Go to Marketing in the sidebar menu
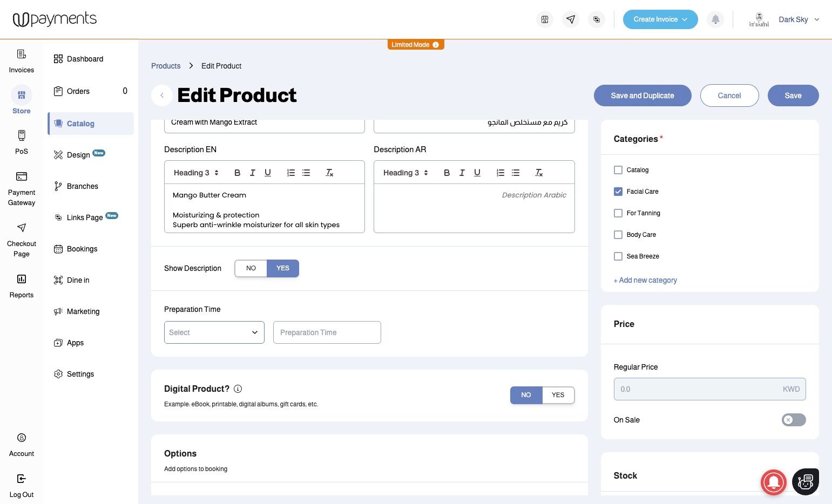Viewport: 832px width, 504px height. [x=83, y=311]
